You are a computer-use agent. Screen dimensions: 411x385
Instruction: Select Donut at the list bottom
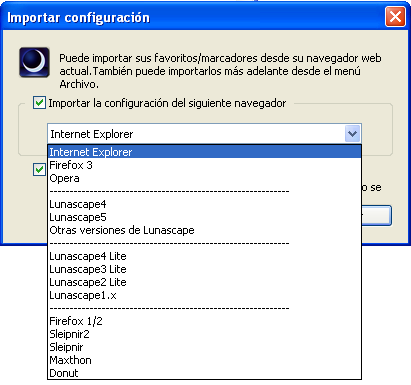(x=204, y=373)
